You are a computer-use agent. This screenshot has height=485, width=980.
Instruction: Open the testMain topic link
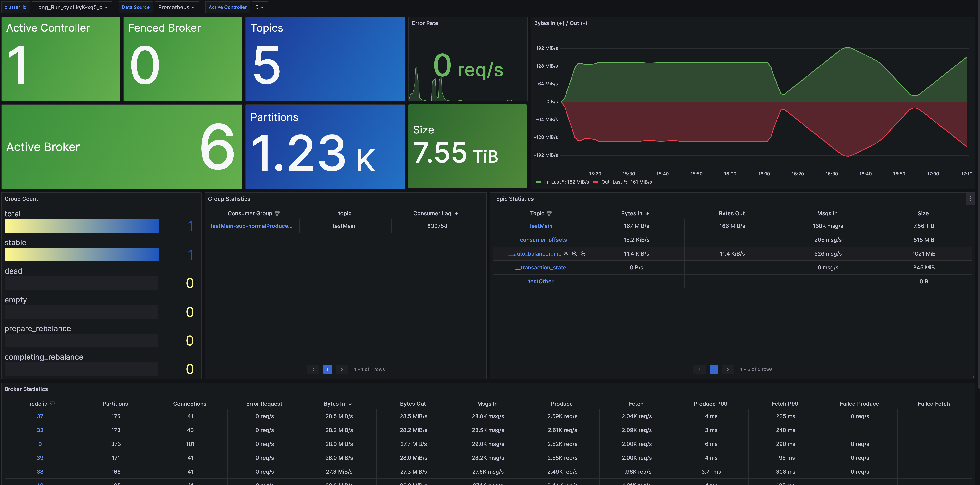tap(541, 226)
